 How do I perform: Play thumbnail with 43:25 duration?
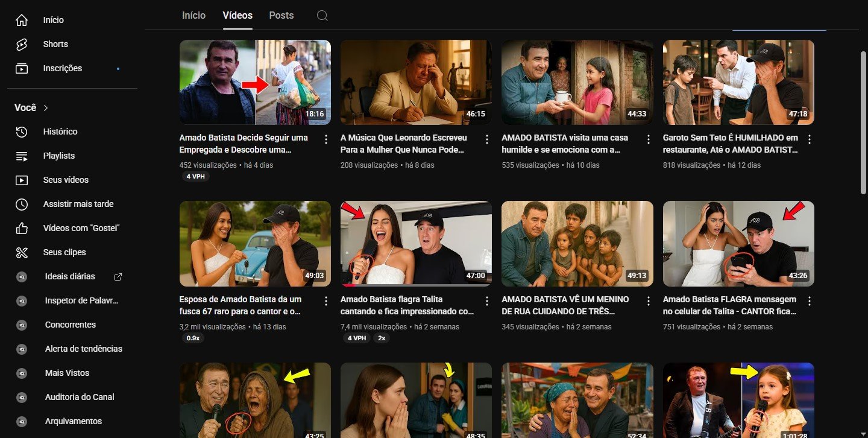tap(255, 400)
